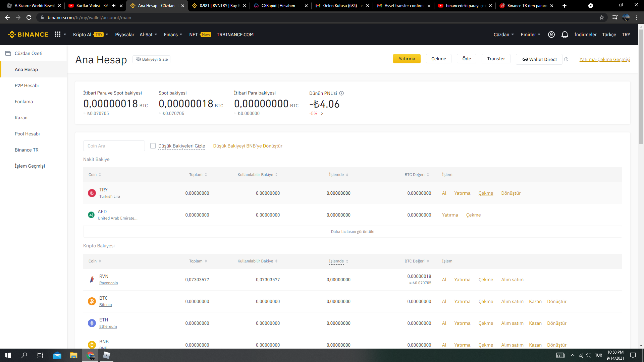The height and width of the screenshot is (362, 644).
Task: Reload the page with refresh icon
Action: click(29, 17)
